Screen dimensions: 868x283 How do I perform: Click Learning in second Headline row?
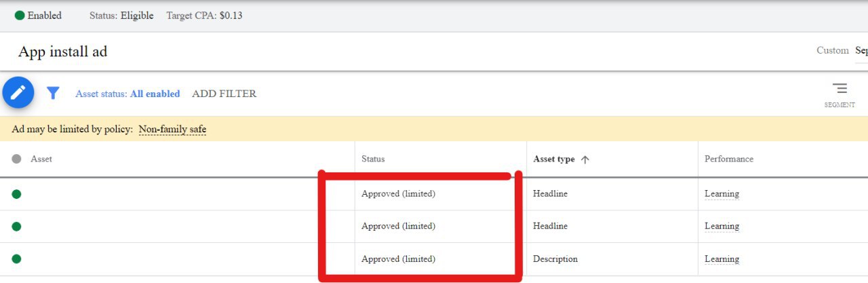[722, 227]
